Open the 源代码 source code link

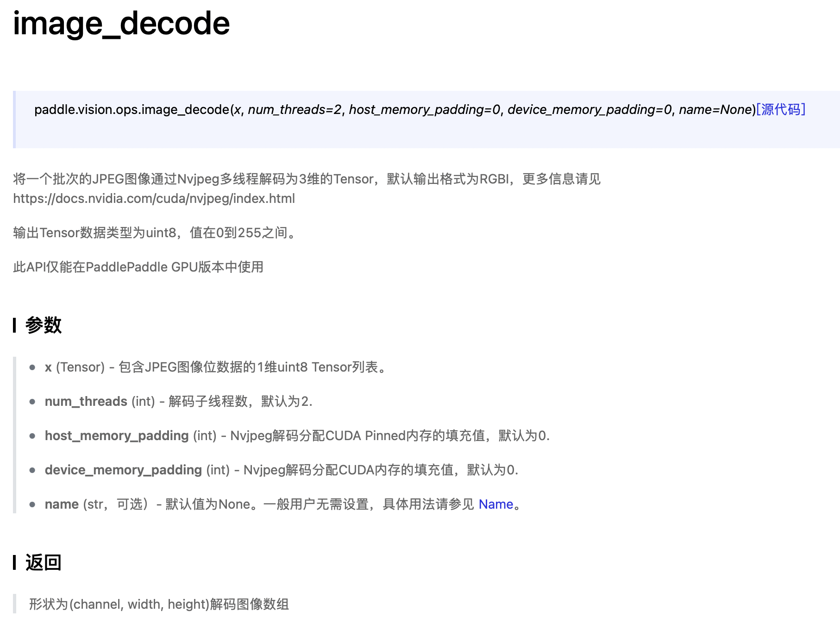pyautogui.click(x=782, y=110)
